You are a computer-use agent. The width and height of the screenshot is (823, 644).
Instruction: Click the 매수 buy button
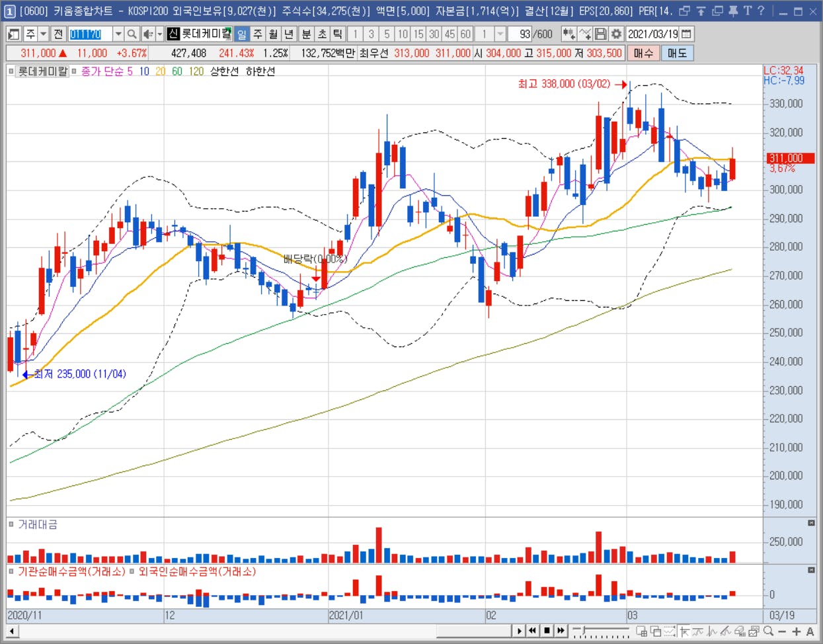(x=643, y=53)
